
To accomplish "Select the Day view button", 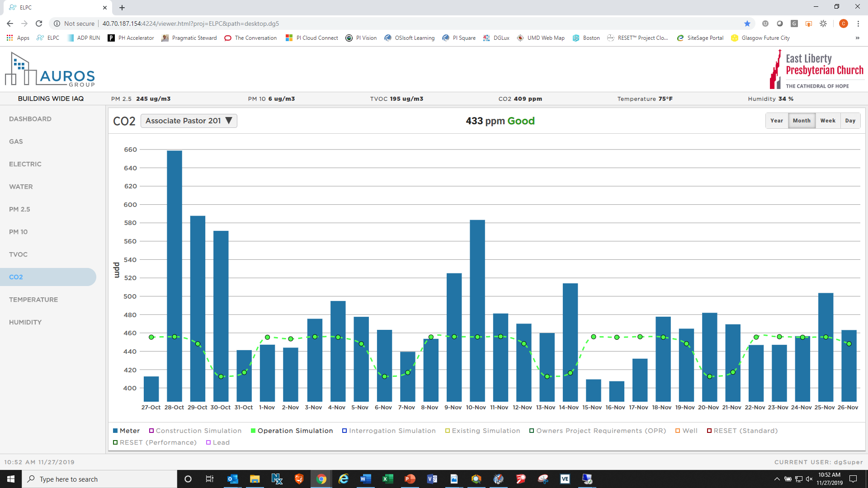I will (x=850, y=121).
